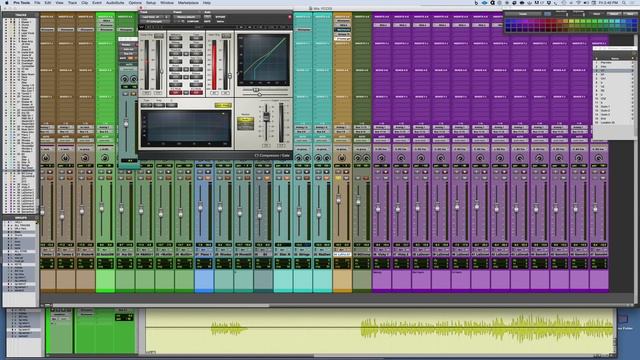Open the Track menu
640x360 pixels.
[x=72, y=2]
